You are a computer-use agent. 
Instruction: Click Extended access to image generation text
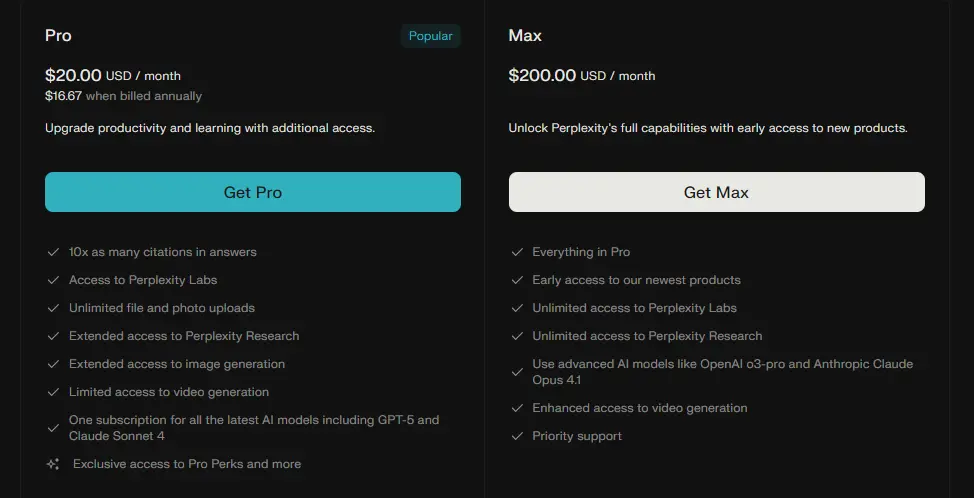(177, 364)
